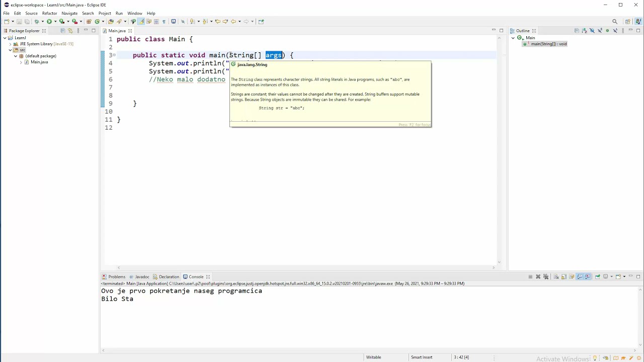
Task: Open the Open Console dropdown arrow
Action: tap(624, 277)
